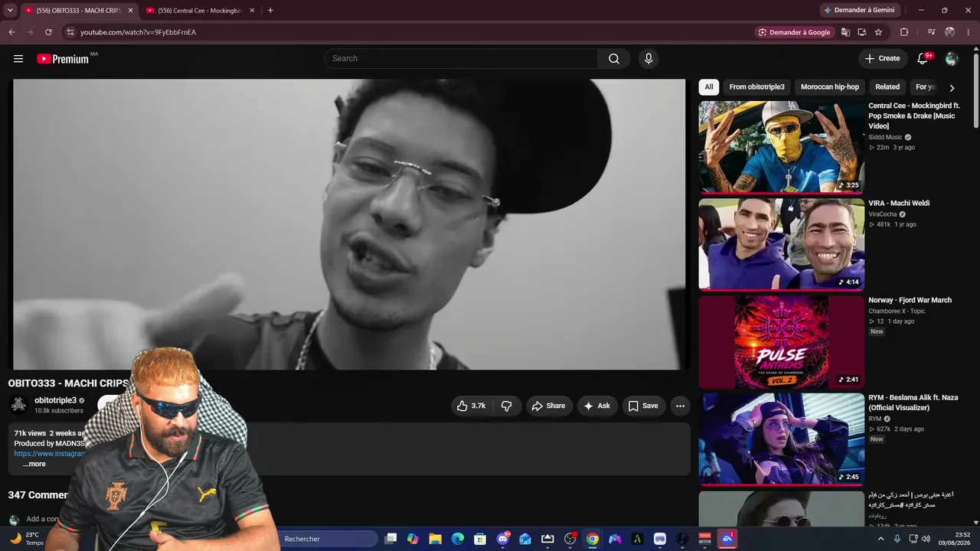The height and width of the screenshot is (551, 980).
Task: Open Chrome profile avatar
Action: click(x=949, y=32)
